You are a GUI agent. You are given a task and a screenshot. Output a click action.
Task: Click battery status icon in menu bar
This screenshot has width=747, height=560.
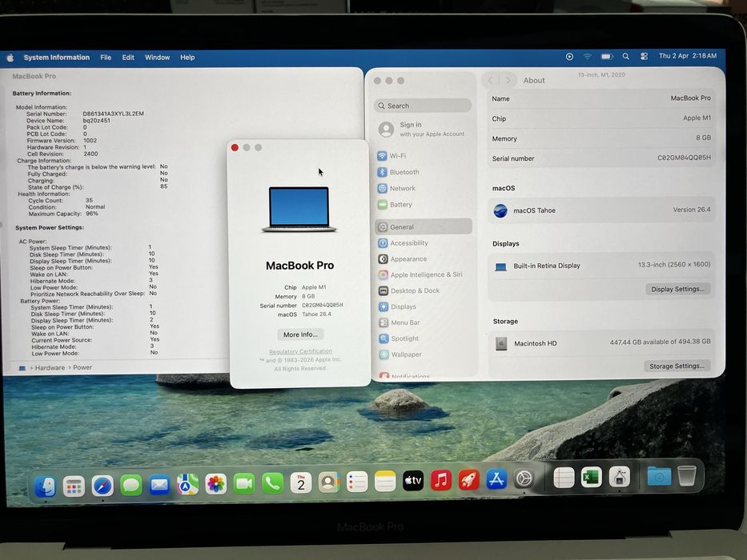point(606,56)
